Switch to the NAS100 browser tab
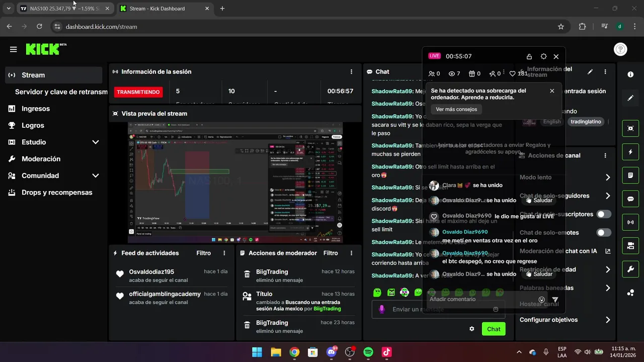Viewport: 644px width, 362px height. (x=64, y=9)
